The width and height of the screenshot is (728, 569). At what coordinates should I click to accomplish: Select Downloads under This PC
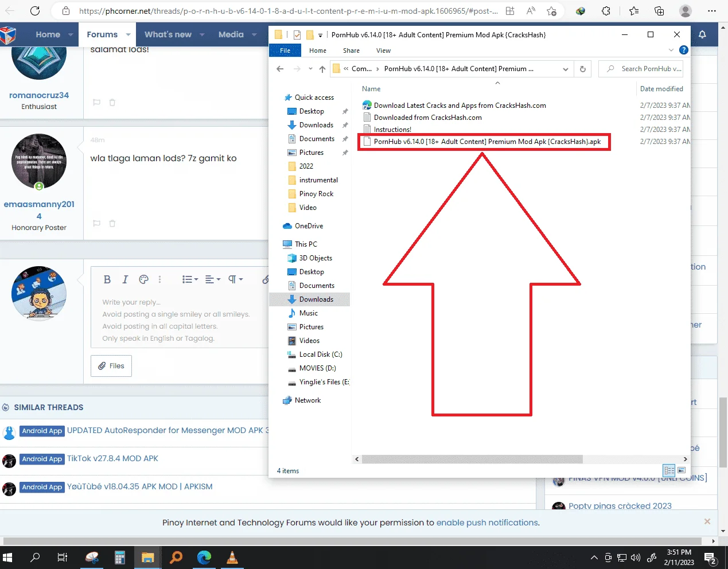[316, 299]
